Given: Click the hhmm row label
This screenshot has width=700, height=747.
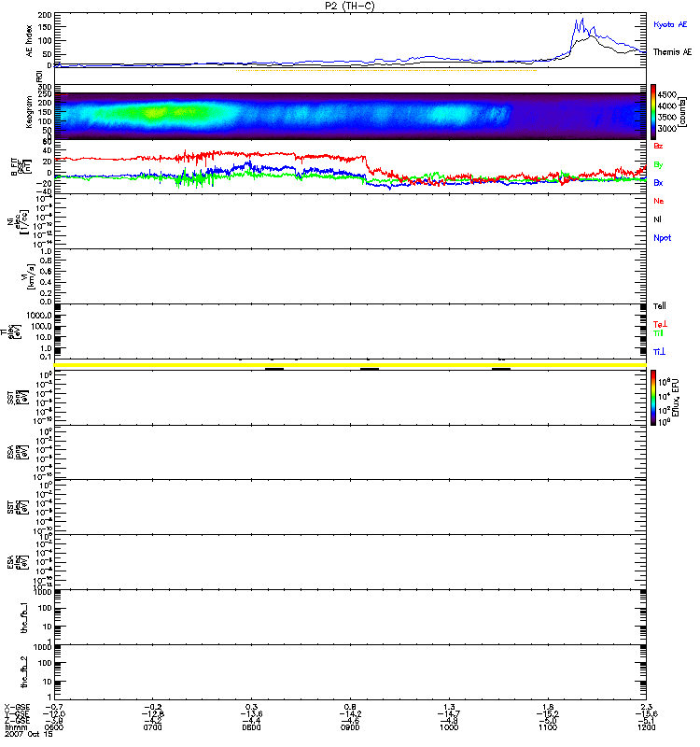Looking at the screenshot, I should click(x=16, y=727).
